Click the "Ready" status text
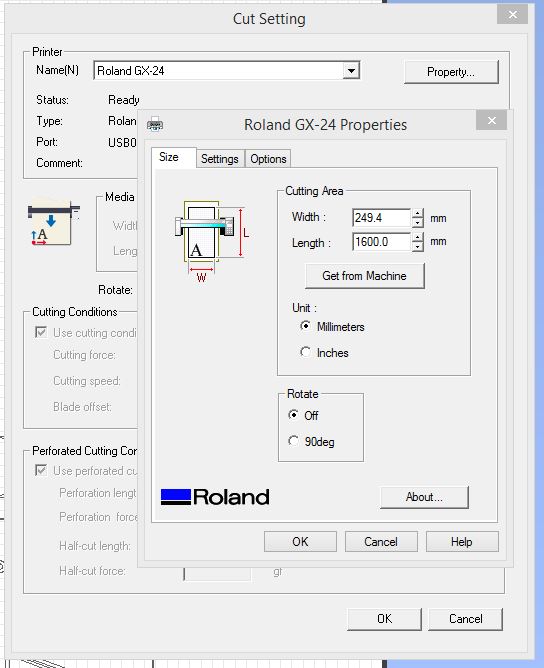This screenshot has height=668, width=544. click(x=124, y=100)
